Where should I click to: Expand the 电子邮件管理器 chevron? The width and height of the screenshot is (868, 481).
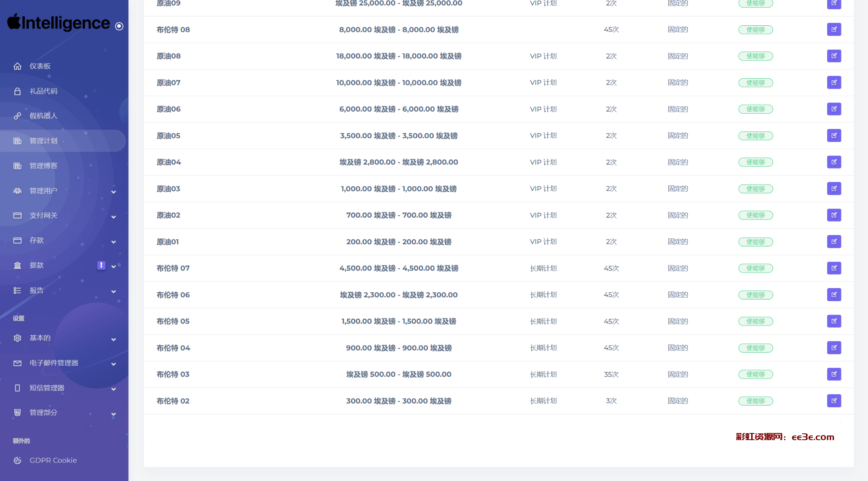113,364
